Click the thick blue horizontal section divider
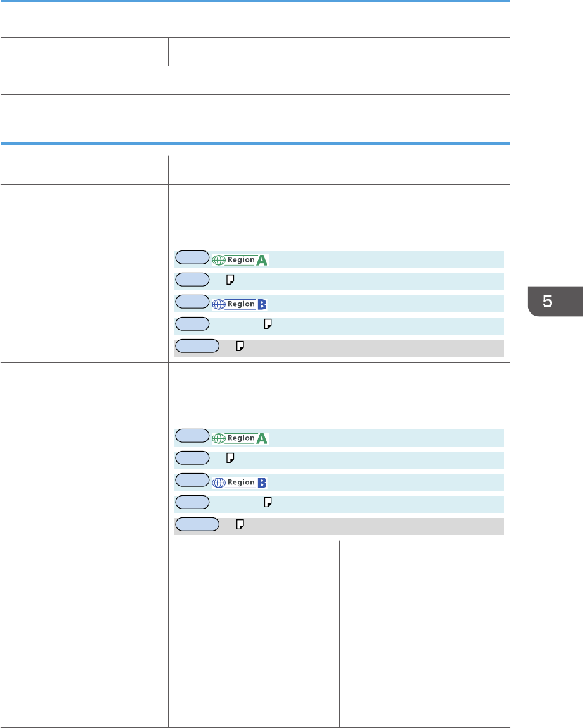 (x=255, y=144)
